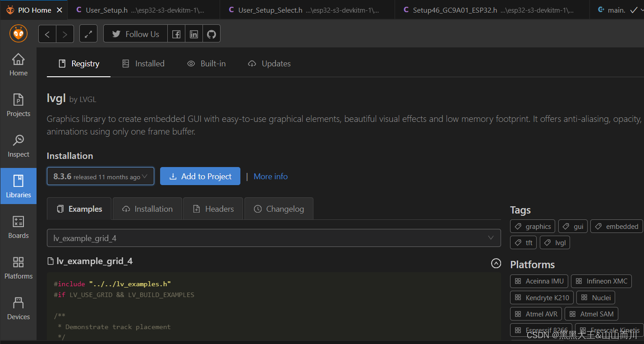Click the Follow Us Twitter button

pyautogui.click(x=135, y=33)
